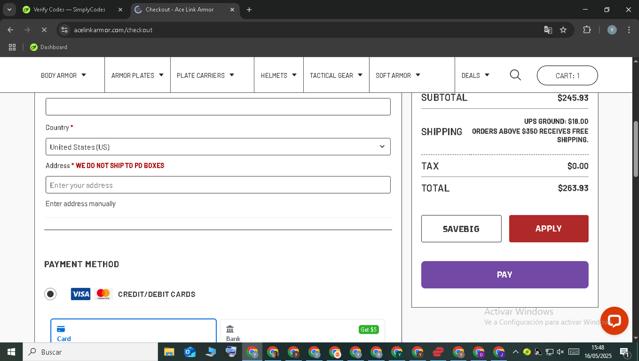The width and height of the screenshot is (639, 361).
Task: Open the taskbar clock showing 15:48
Action: pos(598,352)
